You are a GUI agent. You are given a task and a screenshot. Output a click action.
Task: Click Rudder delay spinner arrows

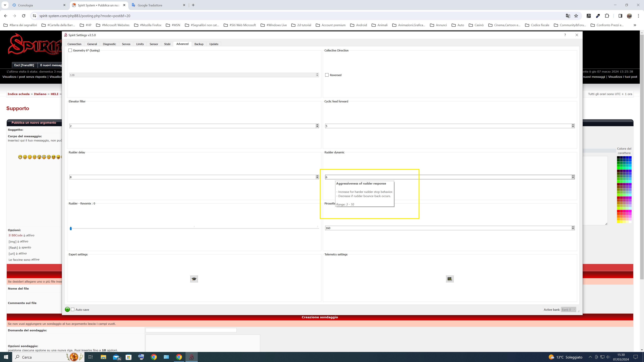317,177
